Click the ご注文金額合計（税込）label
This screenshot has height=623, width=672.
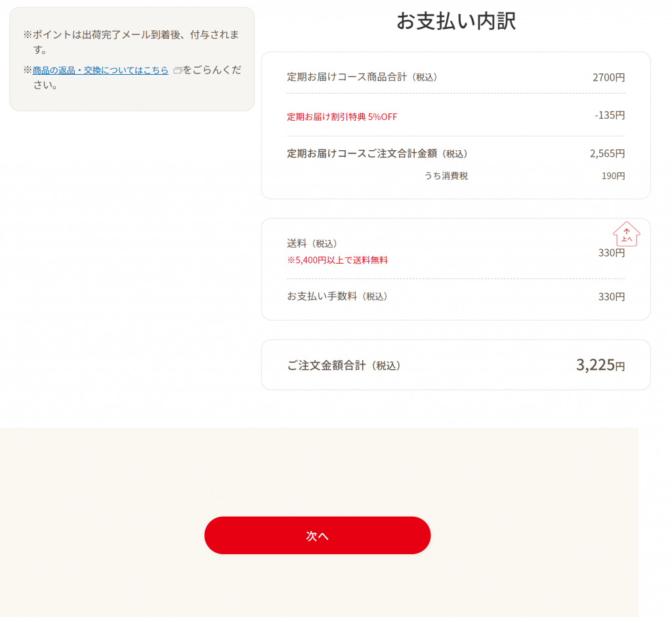click(344, 365)
